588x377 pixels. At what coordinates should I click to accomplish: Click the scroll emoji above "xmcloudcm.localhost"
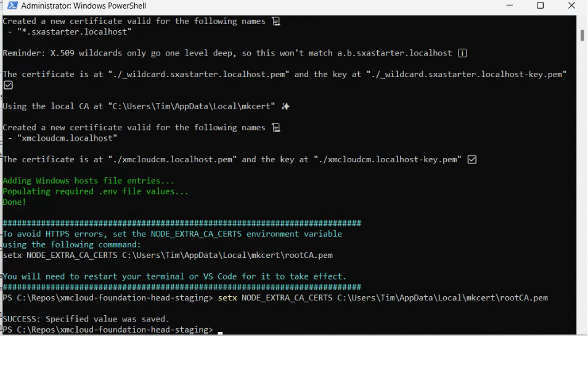[x=276, y=128]
